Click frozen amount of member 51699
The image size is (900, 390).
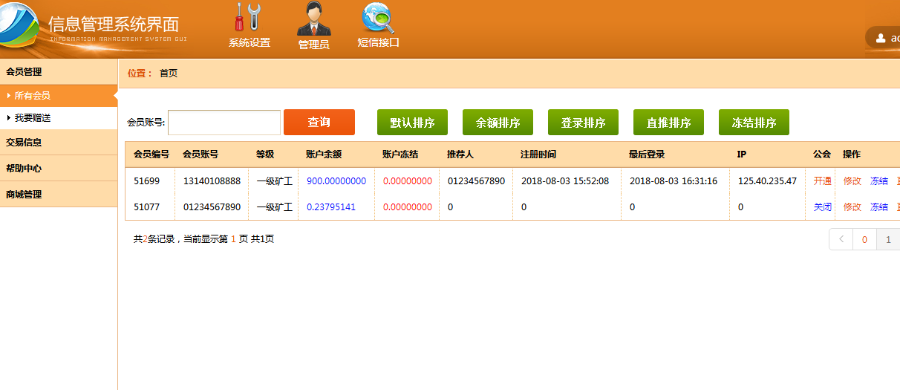coord(408,181)
